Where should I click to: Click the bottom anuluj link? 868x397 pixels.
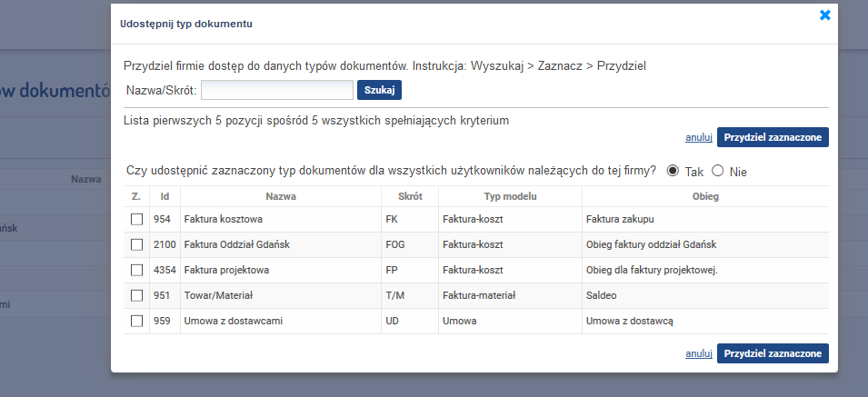(699, 353)
